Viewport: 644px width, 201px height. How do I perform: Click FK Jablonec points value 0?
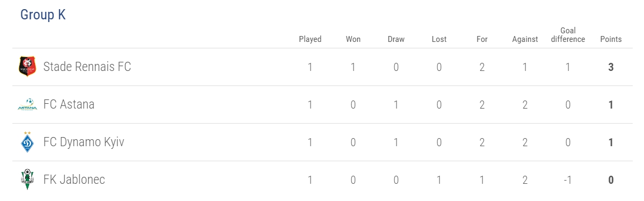611,180
